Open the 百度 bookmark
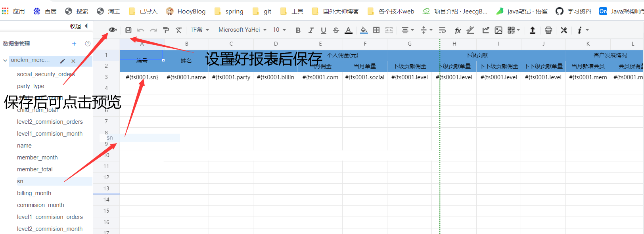 pyautogui.click(x=45, y=11)
